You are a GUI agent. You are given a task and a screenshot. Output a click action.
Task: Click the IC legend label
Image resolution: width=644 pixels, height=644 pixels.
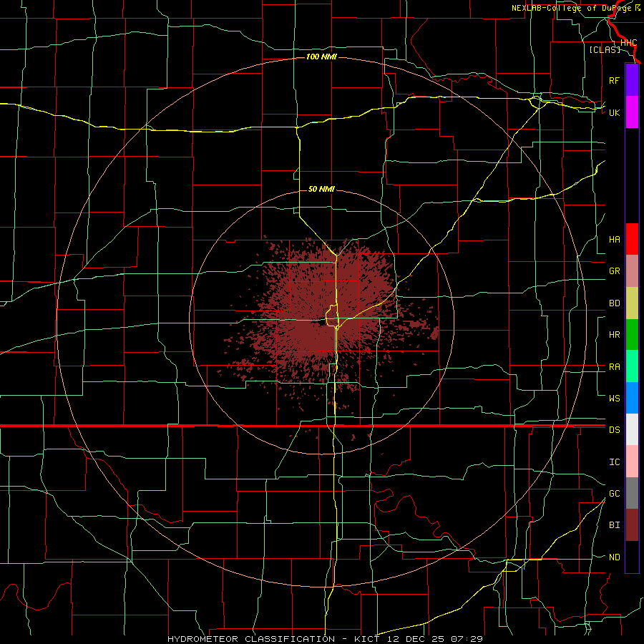pyautogui.click(x=614, y=462)
